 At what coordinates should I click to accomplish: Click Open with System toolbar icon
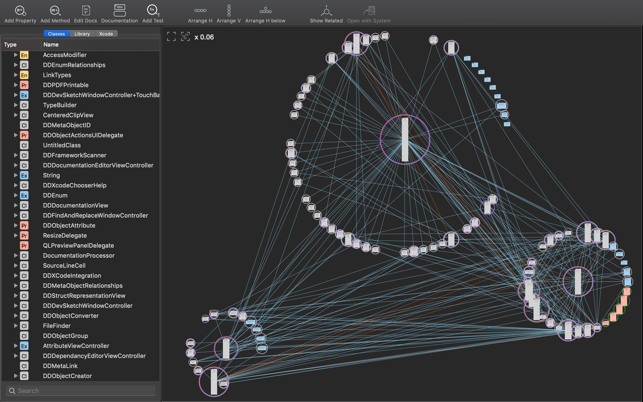point(369,11)
